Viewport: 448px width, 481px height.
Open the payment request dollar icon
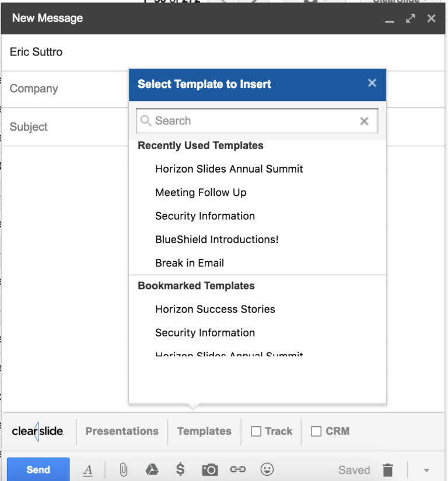[x=180, y=469]
